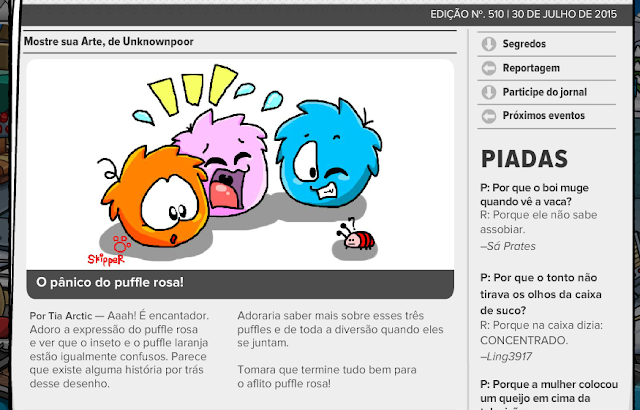Click the edition text 'EDIÇÃO Nº. 510'
Viewport: 640px width, 410px height.
click(467, 15)
